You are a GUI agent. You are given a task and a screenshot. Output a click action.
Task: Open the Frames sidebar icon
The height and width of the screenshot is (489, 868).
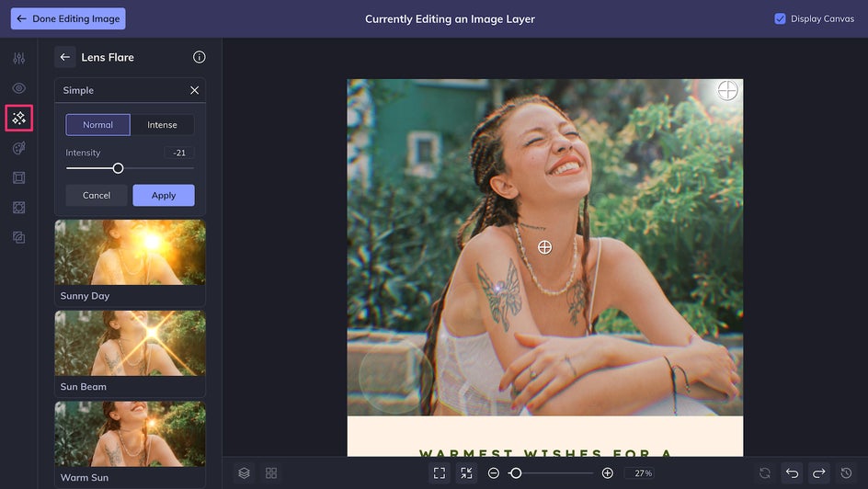tap(18, 177)
